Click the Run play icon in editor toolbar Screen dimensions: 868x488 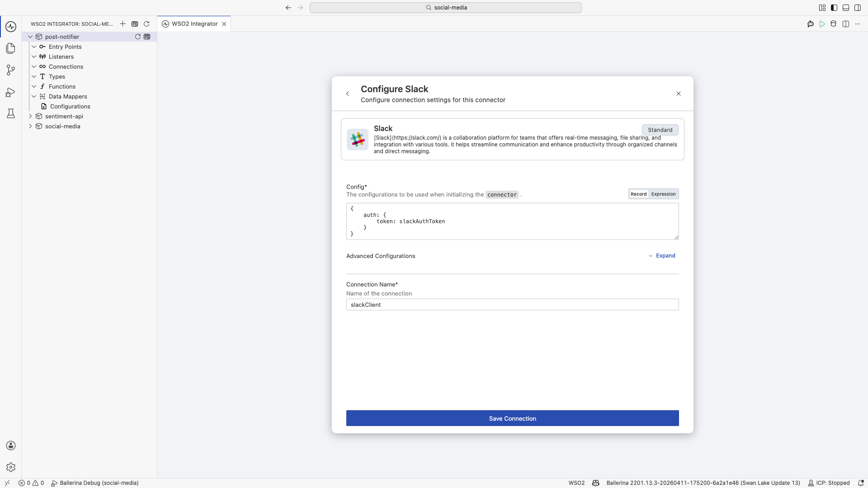(822, 24)
